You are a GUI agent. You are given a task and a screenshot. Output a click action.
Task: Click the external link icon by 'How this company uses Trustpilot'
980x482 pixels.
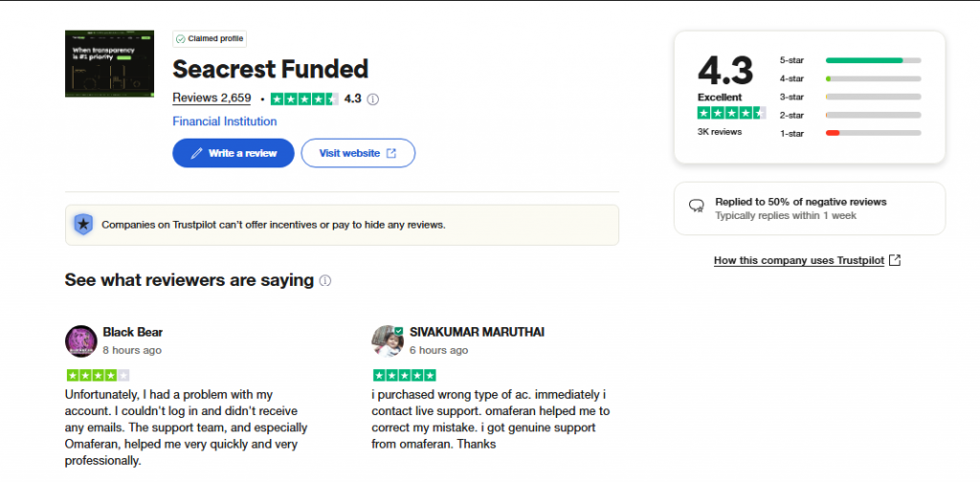coord(895,260)
